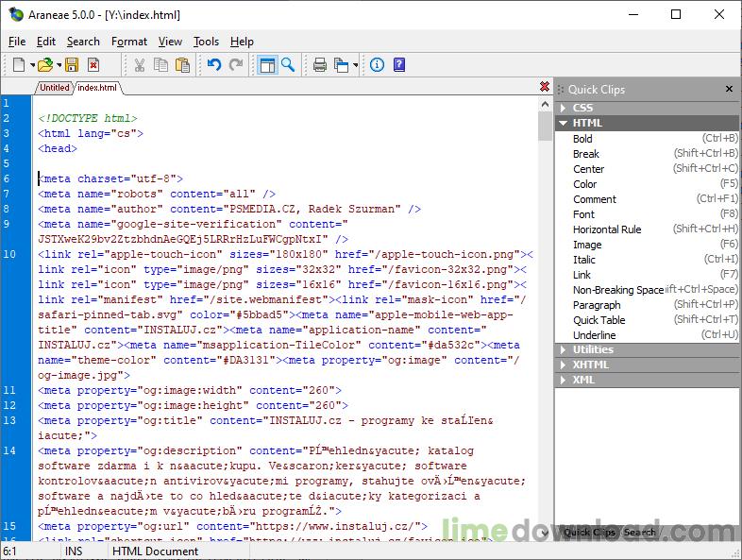742x560 pixels.
Task: Undo the last edit
Action: coord(214,65)
